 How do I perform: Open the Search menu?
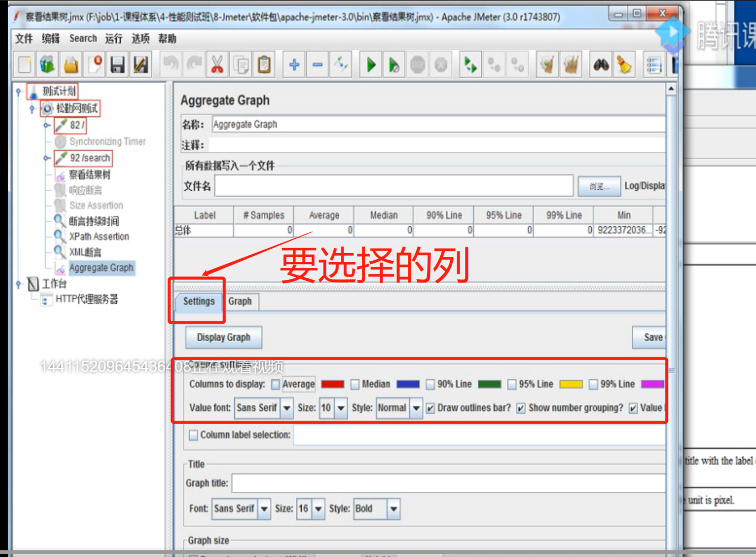[83, 39]
